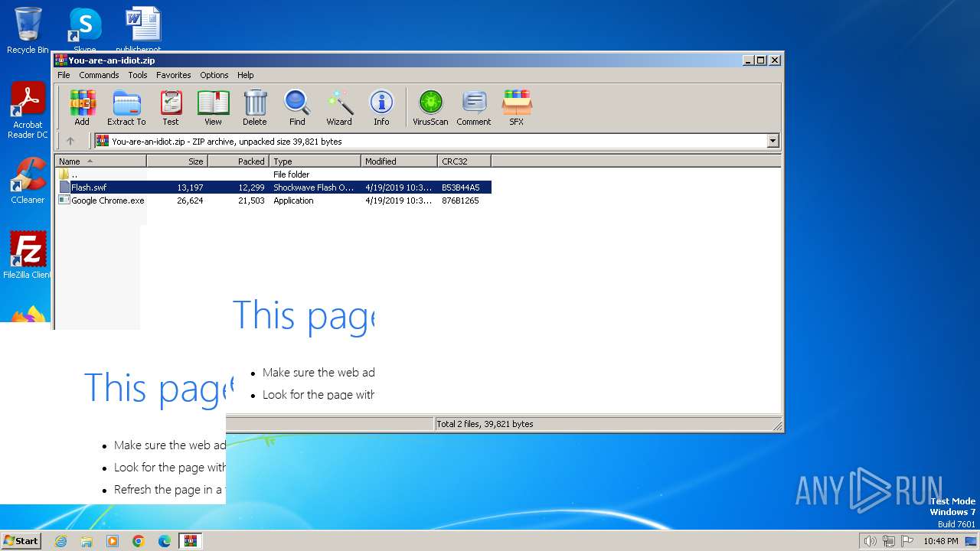Click the Action Center flag icon
This screenshot has width=980, height=551.
tap(907, 541)
